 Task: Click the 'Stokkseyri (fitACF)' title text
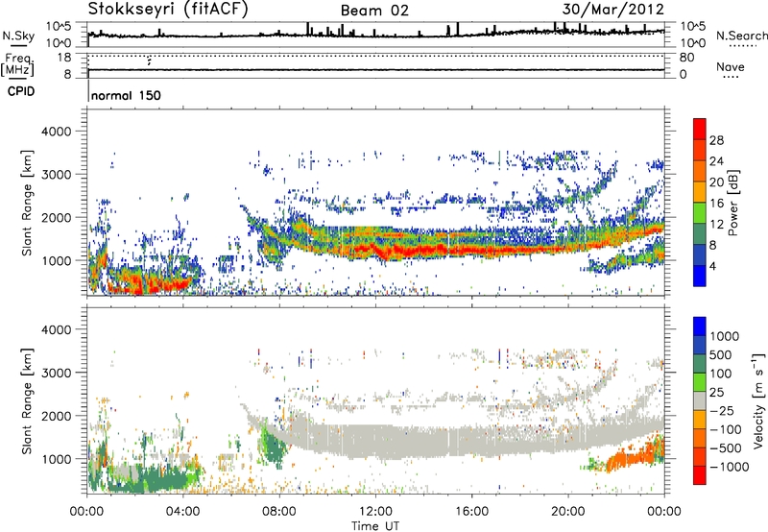[x=169, y=10]
